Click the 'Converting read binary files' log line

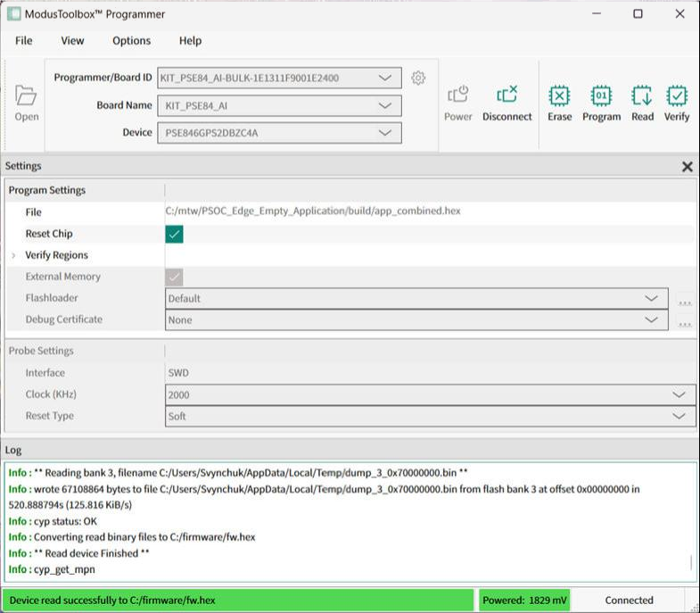pyautogui.click(x=132, y=537)
